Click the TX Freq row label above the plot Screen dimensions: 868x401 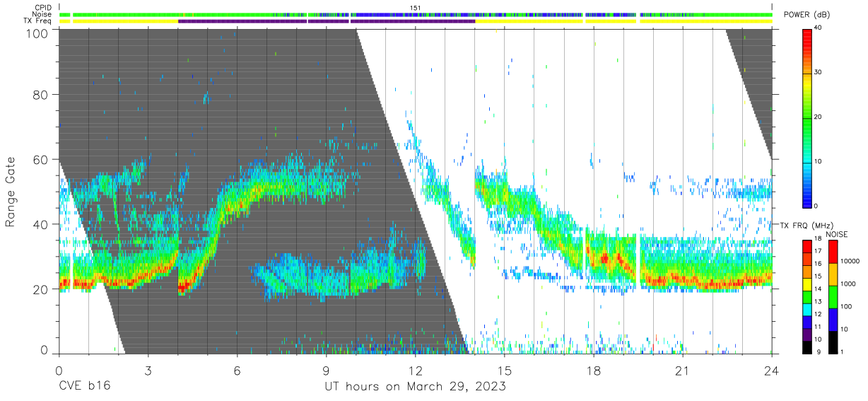click(x=39, y=21)
